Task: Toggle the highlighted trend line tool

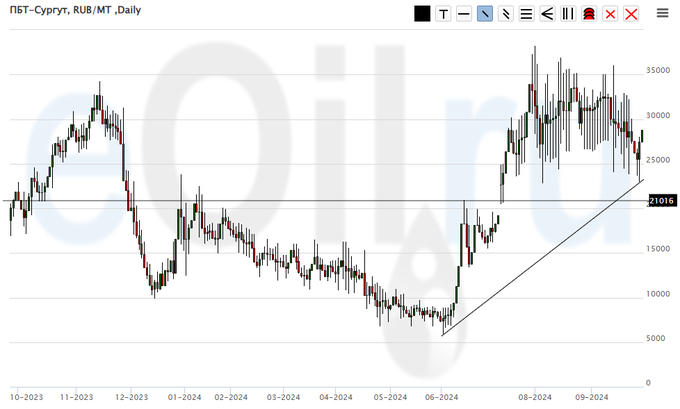Action: (x=485, y=14)
